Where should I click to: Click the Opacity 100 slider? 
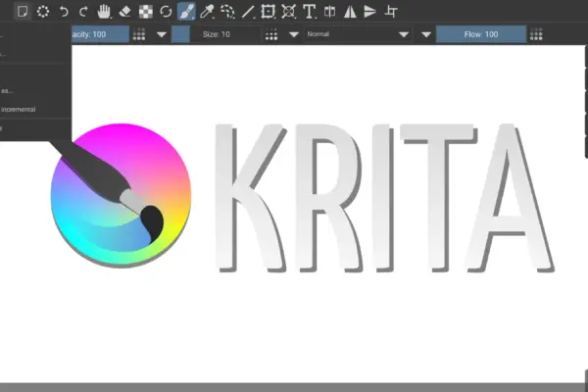pos(101,34)
